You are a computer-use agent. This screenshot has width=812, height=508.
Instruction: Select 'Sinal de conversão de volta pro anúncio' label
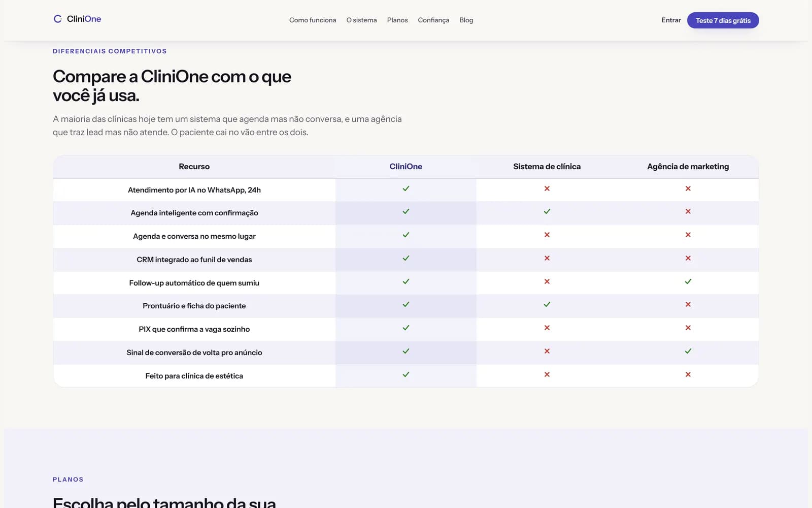coord(194,353)
